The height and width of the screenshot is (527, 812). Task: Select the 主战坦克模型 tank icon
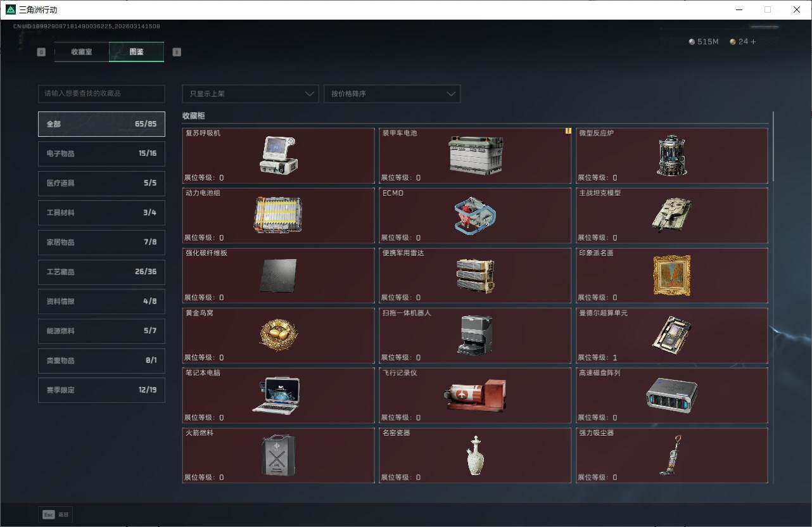pos(671,215)
